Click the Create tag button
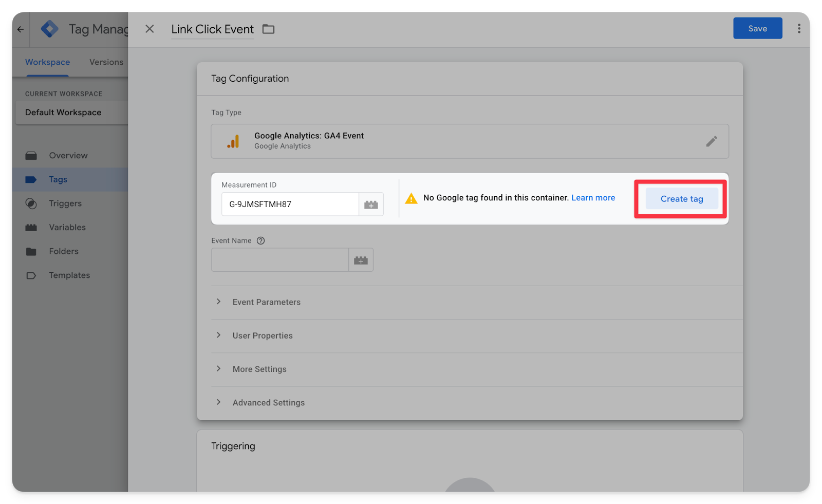 (x=681, y=199)
